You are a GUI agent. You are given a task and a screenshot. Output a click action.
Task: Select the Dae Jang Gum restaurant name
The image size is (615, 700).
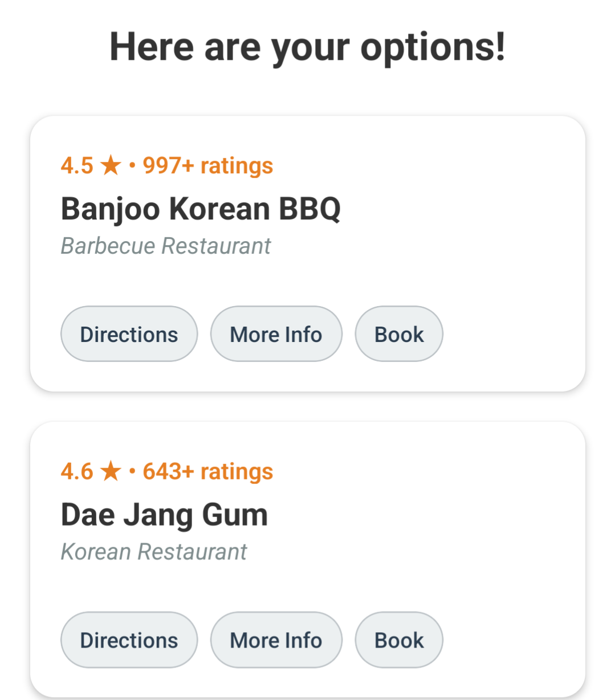pyautogui.click(x=164, y=515)
